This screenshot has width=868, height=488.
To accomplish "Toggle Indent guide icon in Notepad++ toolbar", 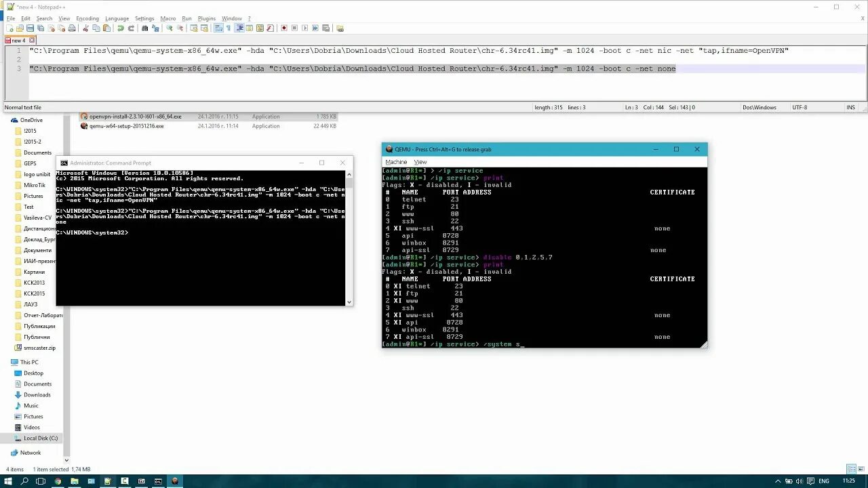I will click(239, 28).
